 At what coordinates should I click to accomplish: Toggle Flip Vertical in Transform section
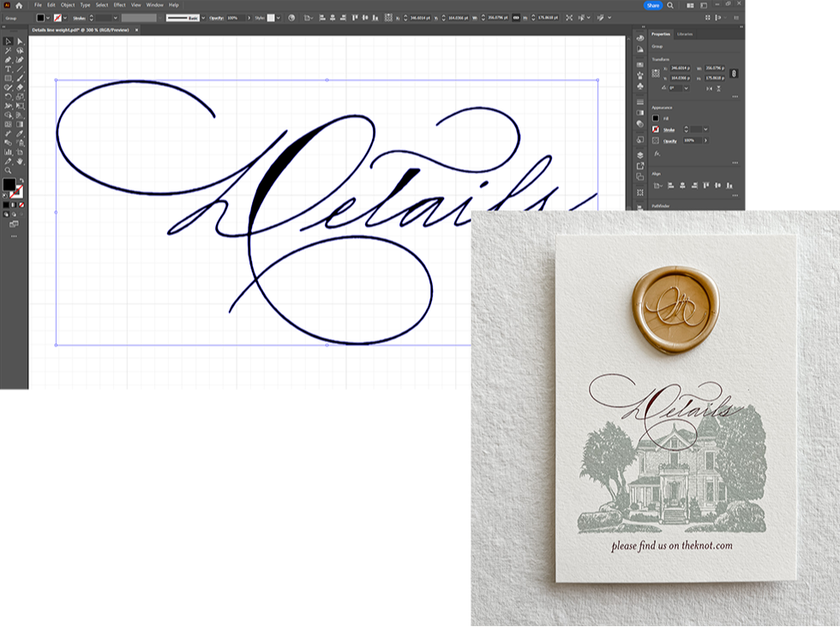pyautogui.click(x=719, y=88)
